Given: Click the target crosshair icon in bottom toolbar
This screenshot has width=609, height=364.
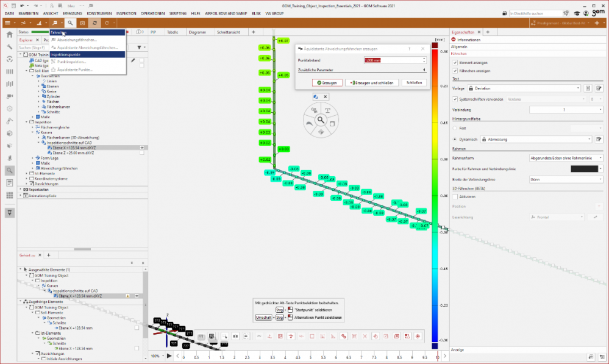Looking at the screenshot, I should click(x=418, y=337).
